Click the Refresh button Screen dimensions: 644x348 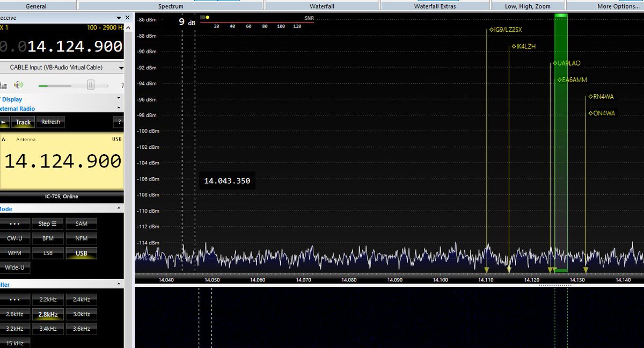[x=51, y=122]
